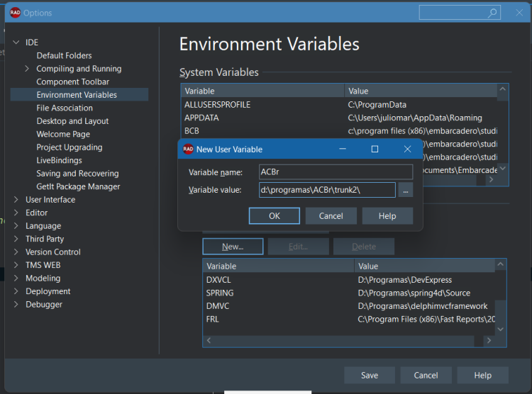The height and width of the screenshot is (394, 532).
Task: Expand the Debugger category
Action: 16,305
